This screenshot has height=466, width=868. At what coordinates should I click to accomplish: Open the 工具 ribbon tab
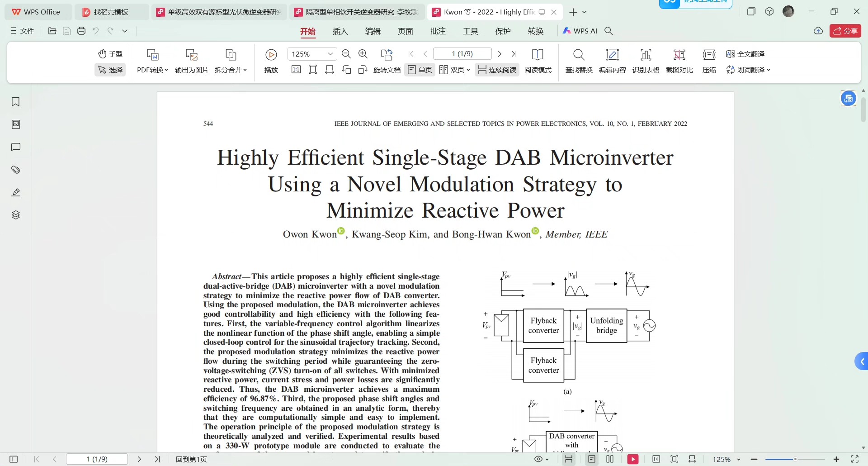pyautogui.click(x=471, y=31)
